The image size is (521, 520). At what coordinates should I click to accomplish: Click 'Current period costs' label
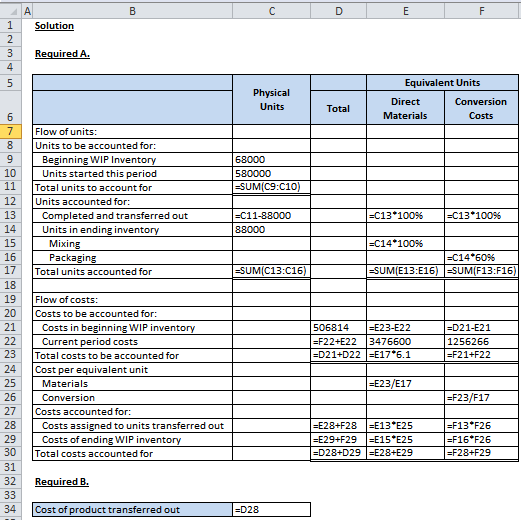[x=90, y=342]
